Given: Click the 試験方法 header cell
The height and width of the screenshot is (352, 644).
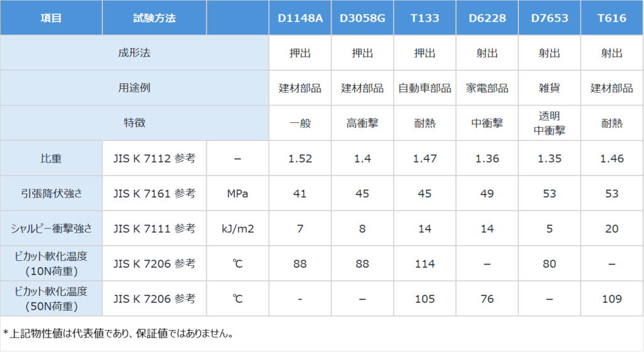Looking at the screenshot, I should 154,18.
